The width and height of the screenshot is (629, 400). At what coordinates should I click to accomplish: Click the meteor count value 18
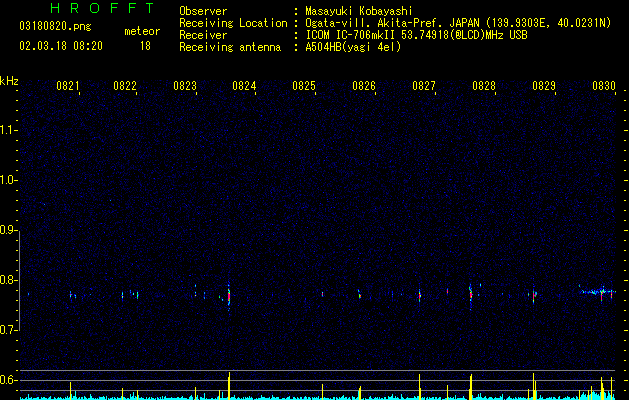point(145,46)
